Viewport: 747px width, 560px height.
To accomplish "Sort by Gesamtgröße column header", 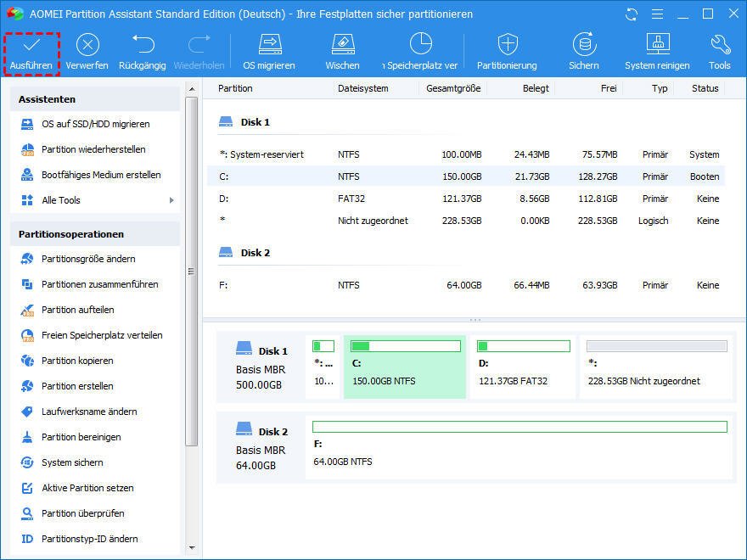I will [453, 88].
